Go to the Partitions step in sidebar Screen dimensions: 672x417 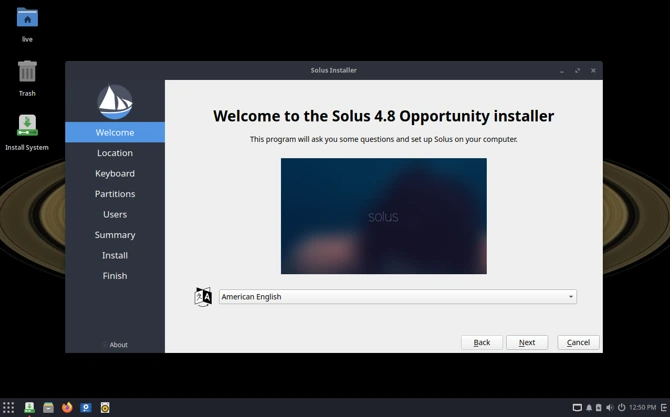point(115,194)
